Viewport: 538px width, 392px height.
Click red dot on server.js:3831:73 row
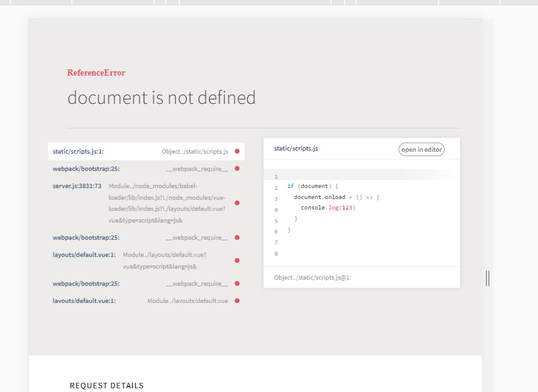tap(237, 203)
